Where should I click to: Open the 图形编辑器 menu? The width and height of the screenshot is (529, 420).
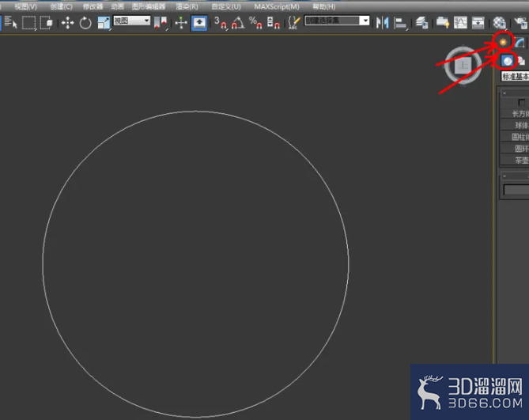149,7
